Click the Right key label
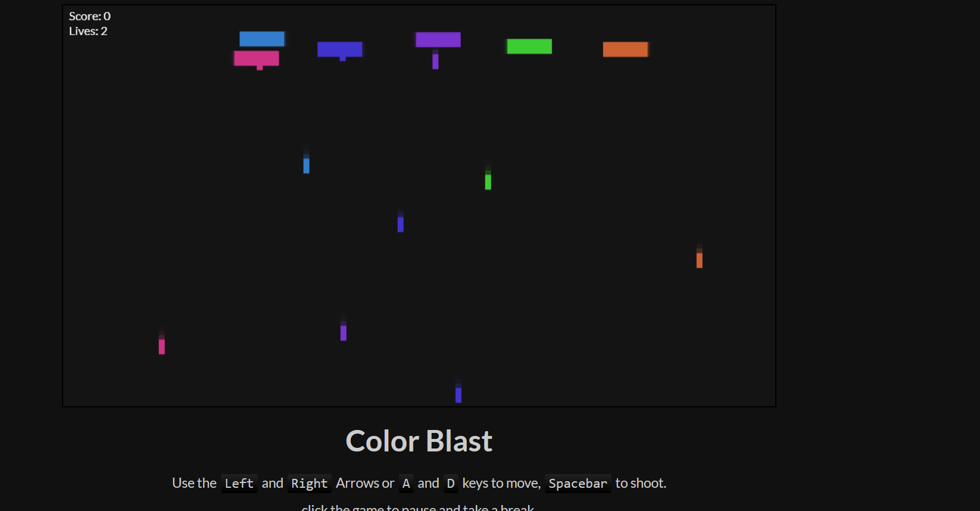Viewport: 980px width, 511px height. tap(310, 484)
